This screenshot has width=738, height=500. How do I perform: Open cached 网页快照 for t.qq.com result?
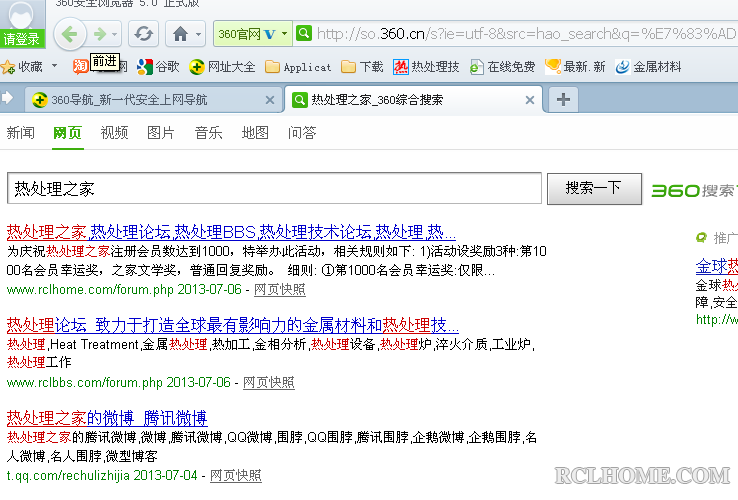point(235,475)
